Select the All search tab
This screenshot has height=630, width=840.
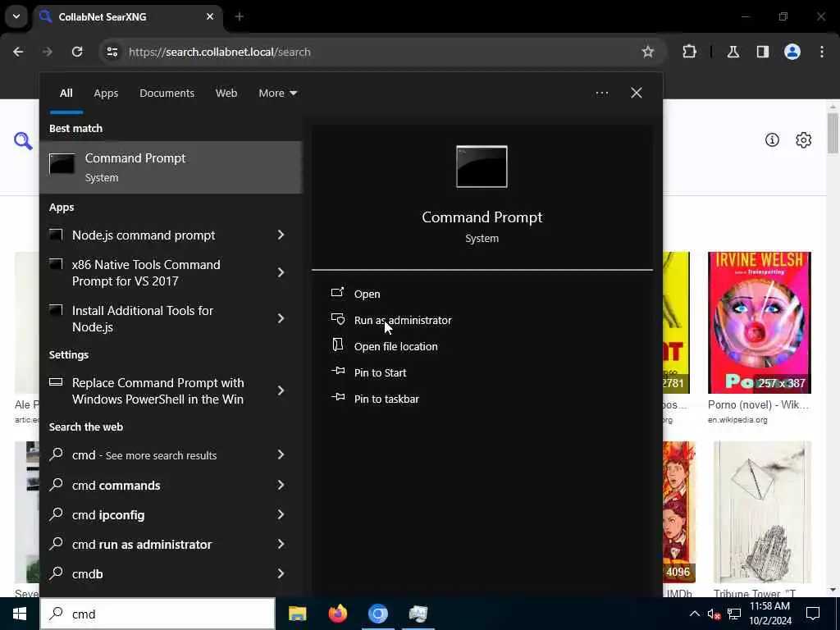point(66,94)
